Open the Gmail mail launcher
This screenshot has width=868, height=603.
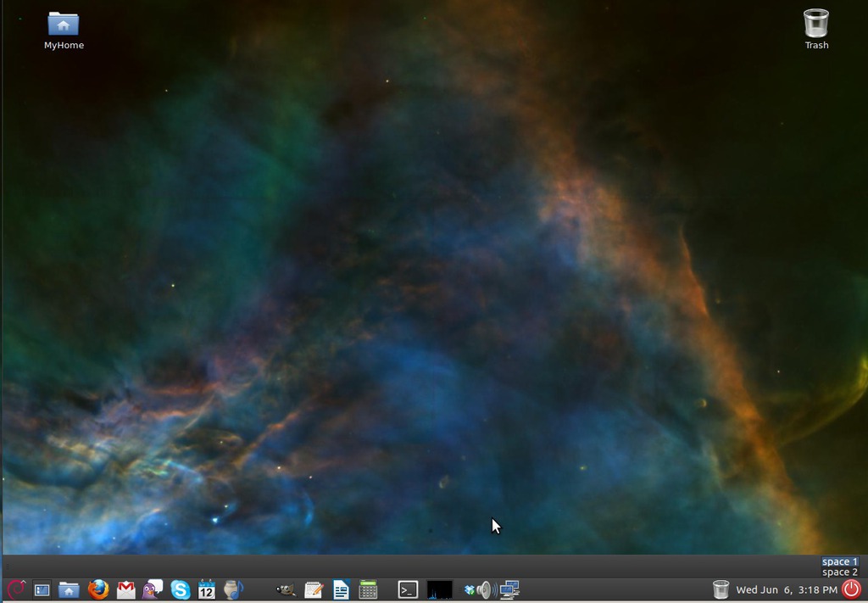(x=126, y=590)
